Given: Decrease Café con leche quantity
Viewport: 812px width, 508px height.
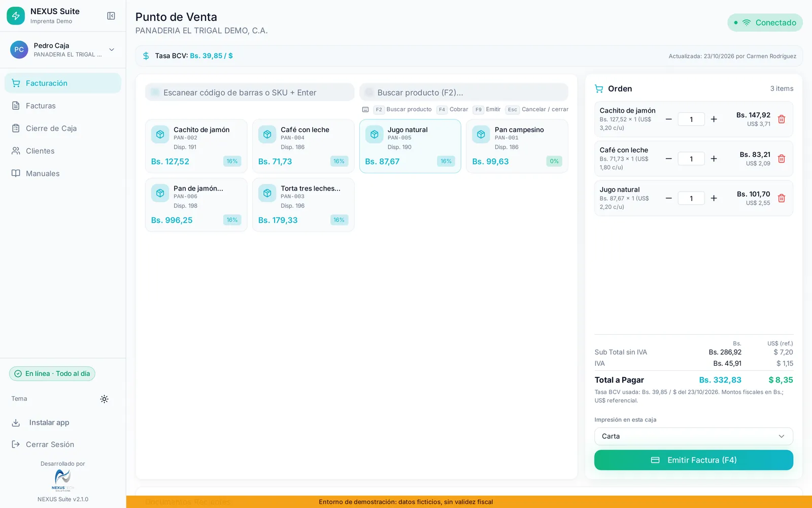Looking at the screenshot, I should click(x=669, y=158).
